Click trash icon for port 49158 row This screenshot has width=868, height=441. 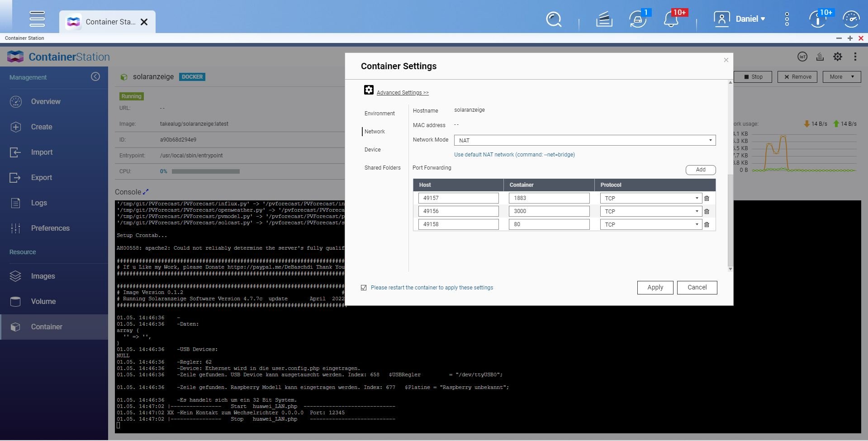click(707, 225)
